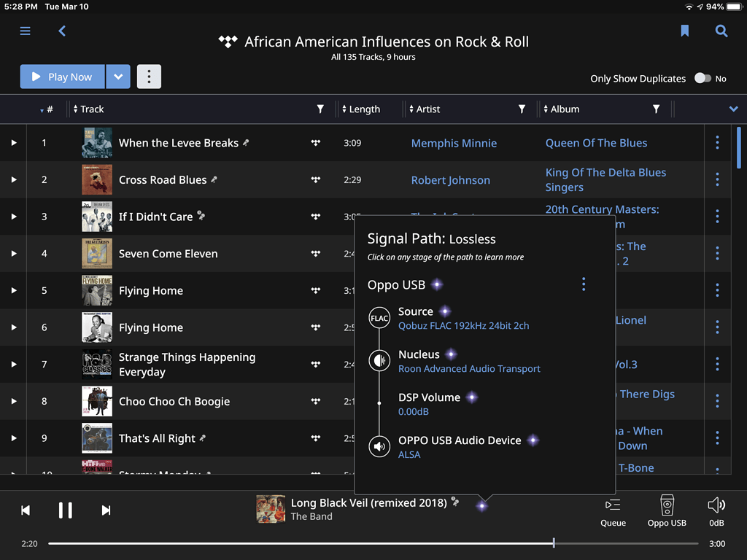Screen dimensions: 747x560
Task: Click the playback progress slider
Action: (553, 542)
